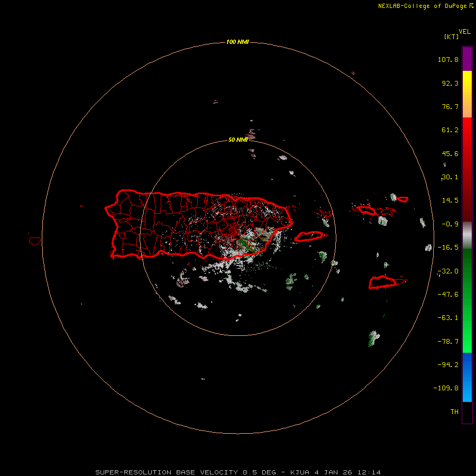Click the green echo cluster near 100 NMI southeast
476x476 pixels.
pyautogui.click(x=374, y=338)
